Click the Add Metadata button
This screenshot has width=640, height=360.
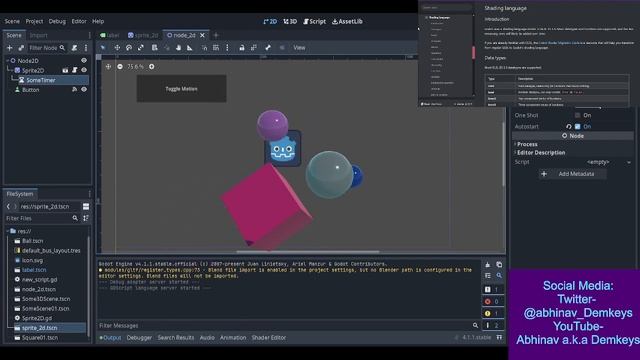coord(572,174)
